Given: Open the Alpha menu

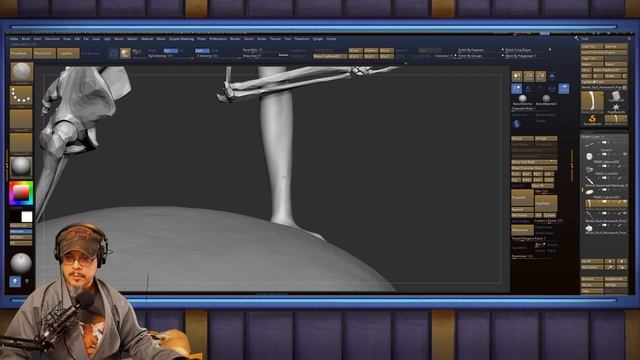Looking at the screenshot, I should [x=14, y=39].
